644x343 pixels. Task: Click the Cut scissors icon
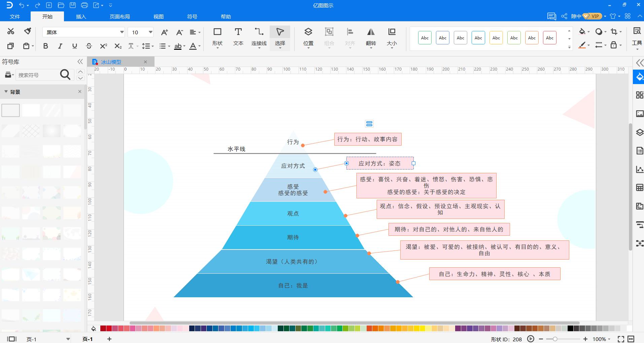11,31
